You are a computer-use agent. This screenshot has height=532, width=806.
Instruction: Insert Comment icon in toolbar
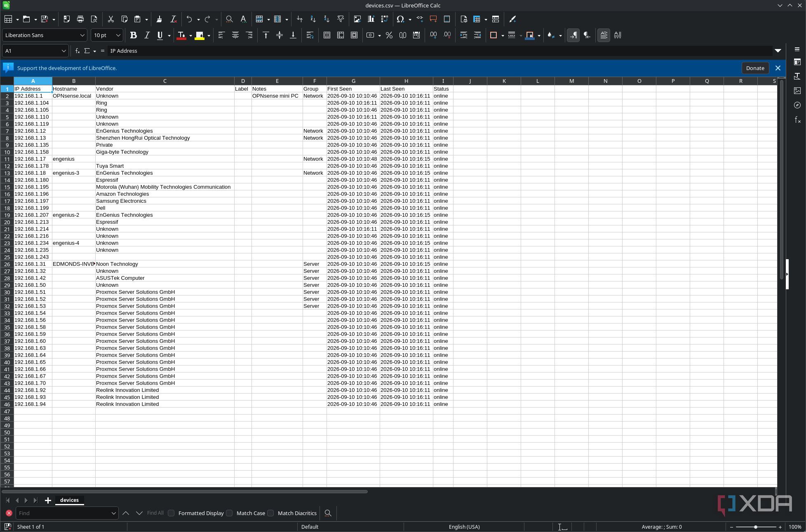[433, 19]
